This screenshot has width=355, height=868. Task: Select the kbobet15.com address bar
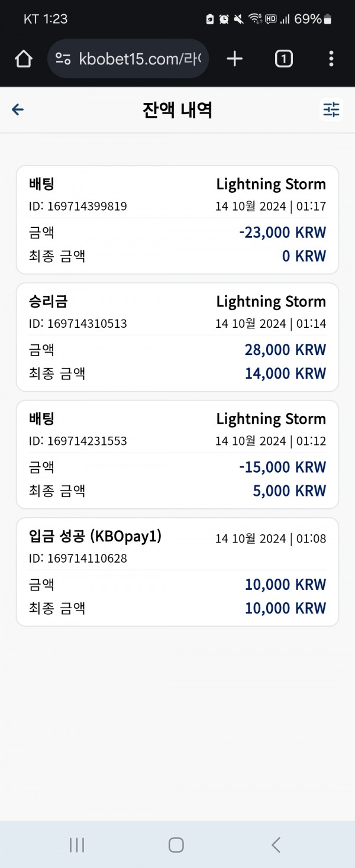click(128, 59)
